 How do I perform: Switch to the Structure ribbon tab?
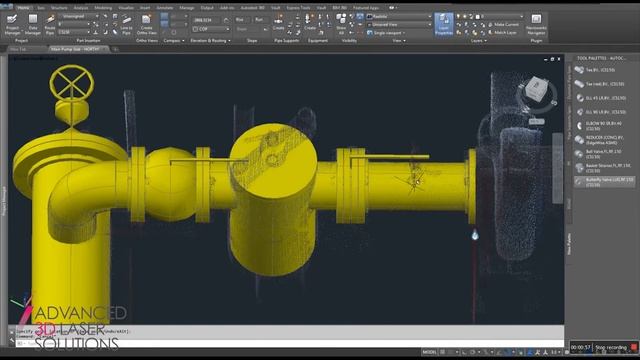(59, 8)
